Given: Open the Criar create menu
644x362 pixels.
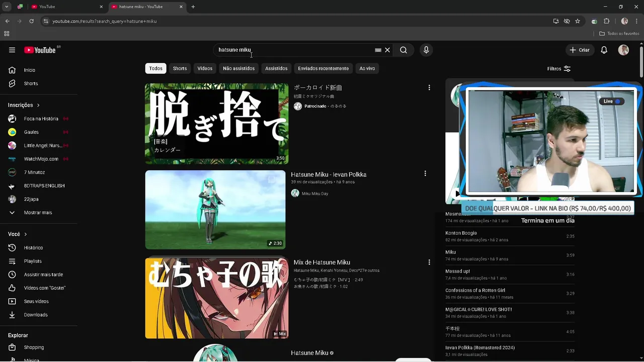Looking at the screenshot, I should pyautogui.click(x=580, y=50).
